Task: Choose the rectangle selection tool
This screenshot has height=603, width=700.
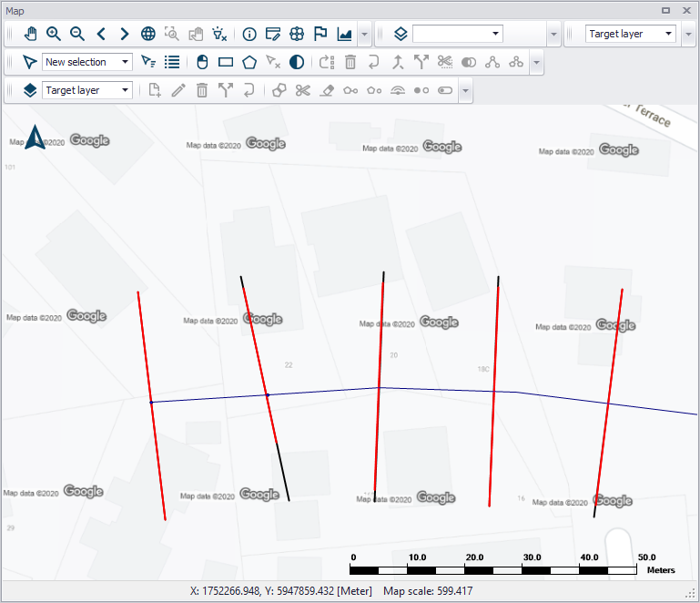Action: tap(226, 62)
